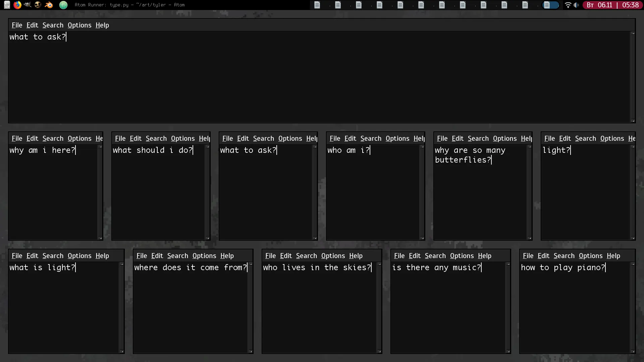
Task: Launch GIMP from the top panel
Action: click(x=28, y=5)
